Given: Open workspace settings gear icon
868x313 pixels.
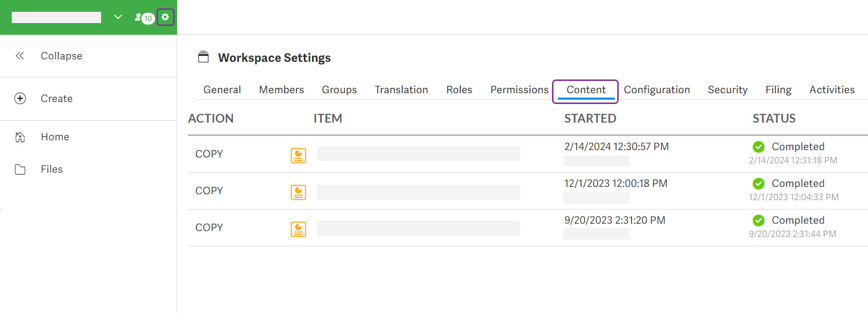Looking at the screenshot, I should tap(165, 17).
